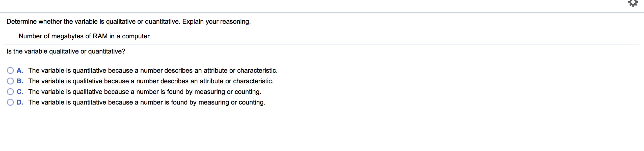Click the blue letter A label
The height and width of the screenshot is (151, 644).
coord(20,70)
